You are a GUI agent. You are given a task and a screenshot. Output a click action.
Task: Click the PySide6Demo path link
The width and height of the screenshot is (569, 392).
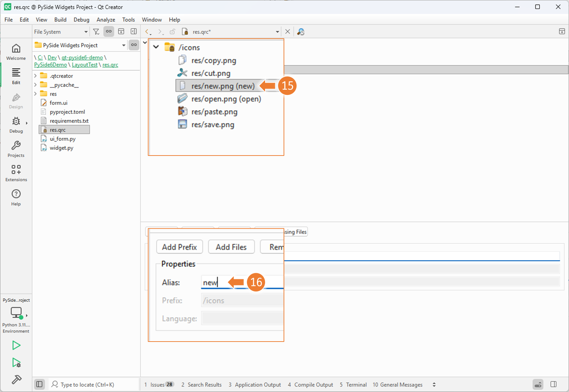point(50,65)
